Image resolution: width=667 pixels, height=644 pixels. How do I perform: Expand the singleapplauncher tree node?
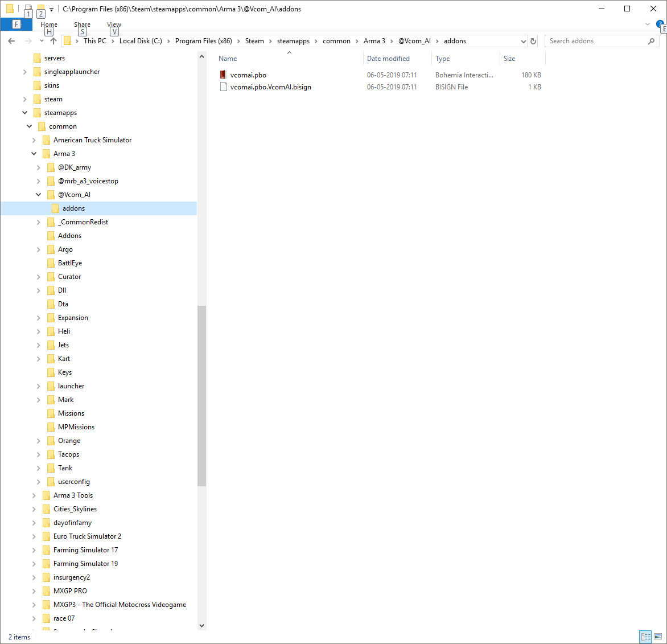click(24, 72)
